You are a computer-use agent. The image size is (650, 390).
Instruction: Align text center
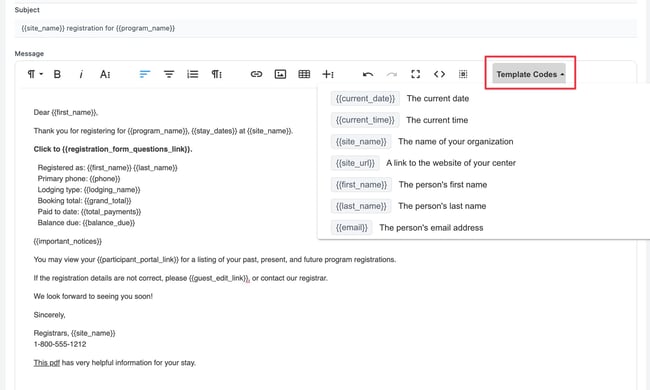tap(169, 74)
